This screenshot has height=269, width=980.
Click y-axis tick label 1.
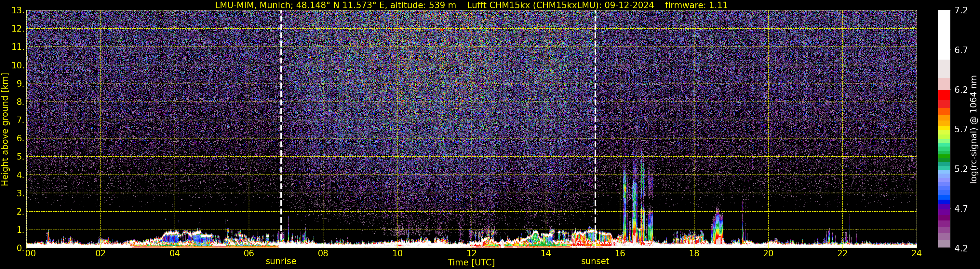pos(20,230)
